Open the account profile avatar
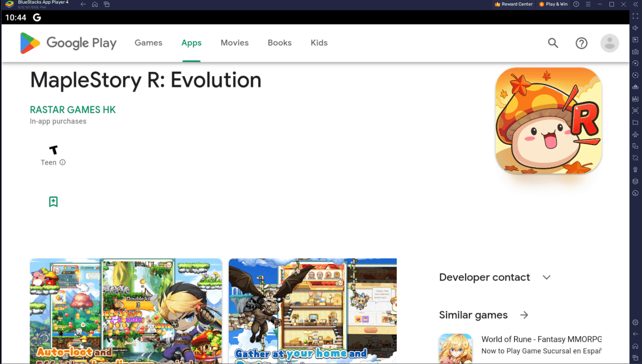This screenshot has width=642, height=364. coord(609,43)
